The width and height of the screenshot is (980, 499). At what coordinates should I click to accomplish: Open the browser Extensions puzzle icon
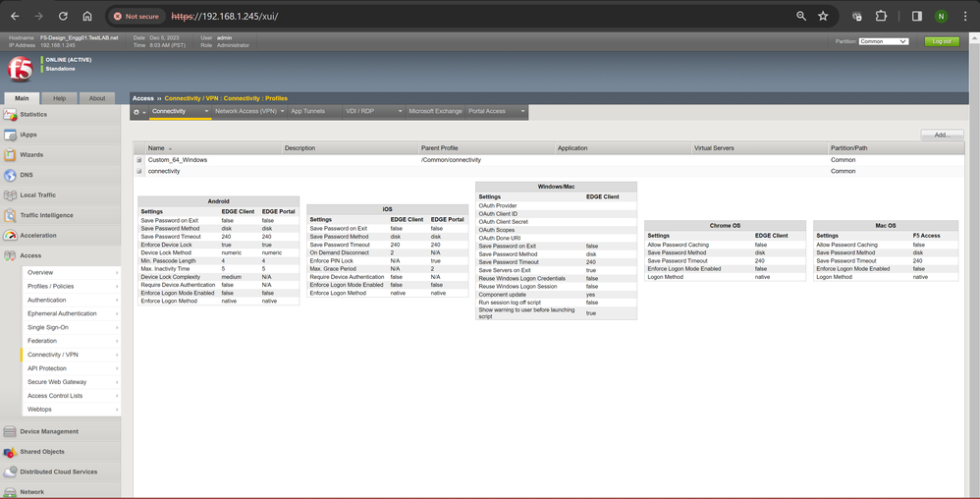tap(881, 17)
